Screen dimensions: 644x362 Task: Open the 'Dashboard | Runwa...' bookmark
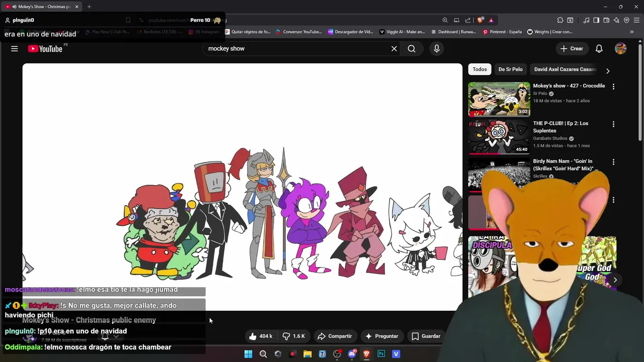pyautogui.click(x=453, y=32)
